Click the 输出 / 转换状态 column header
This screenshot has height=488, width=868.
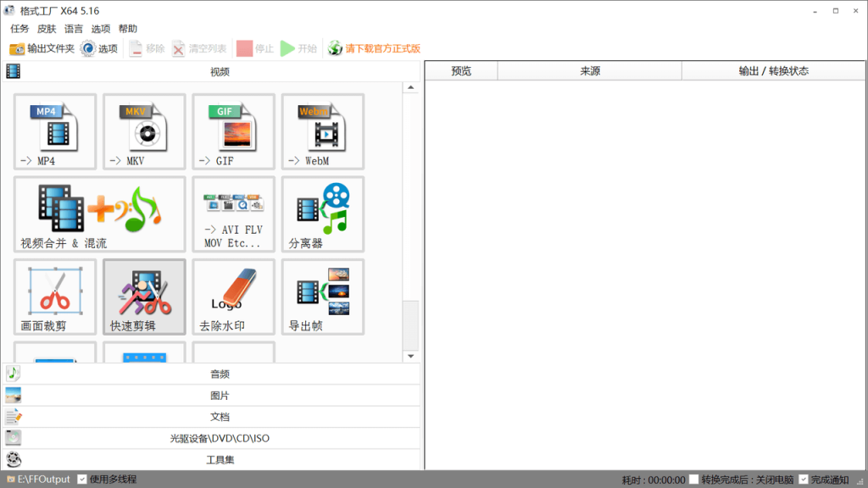click(x=773, y=71)
